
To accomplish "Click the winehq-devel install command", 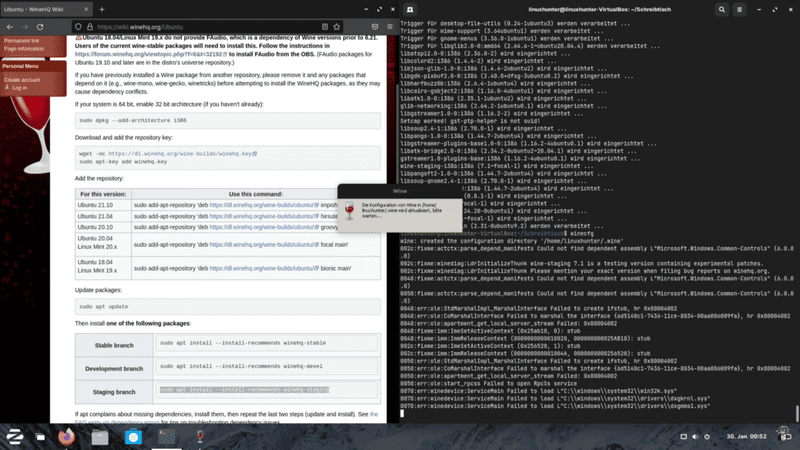I will click(241, 366).
